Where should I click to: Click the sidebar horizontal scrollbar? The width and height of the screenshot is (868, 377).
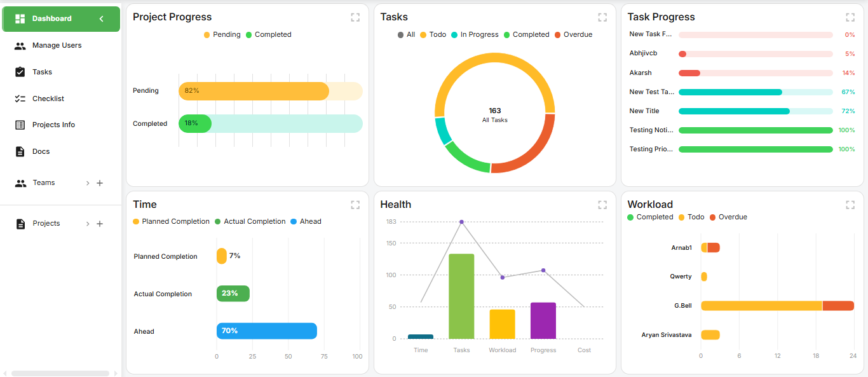tap(60, 373)
